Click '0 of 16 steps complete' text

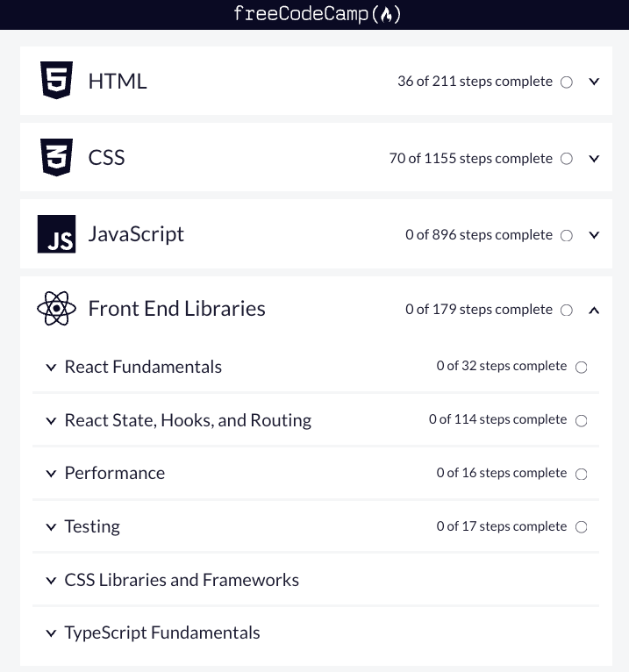[x=501, y=473]
